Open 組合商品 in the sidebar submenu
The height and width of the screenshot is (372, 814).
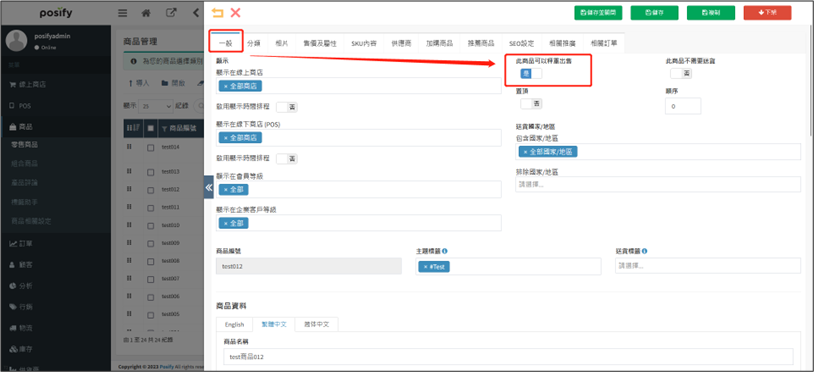24,163
